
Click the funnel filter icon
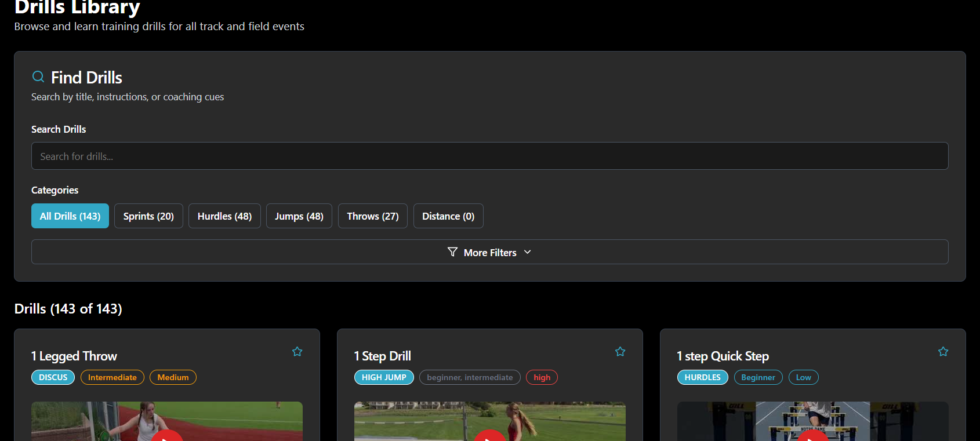coord(452,252)
